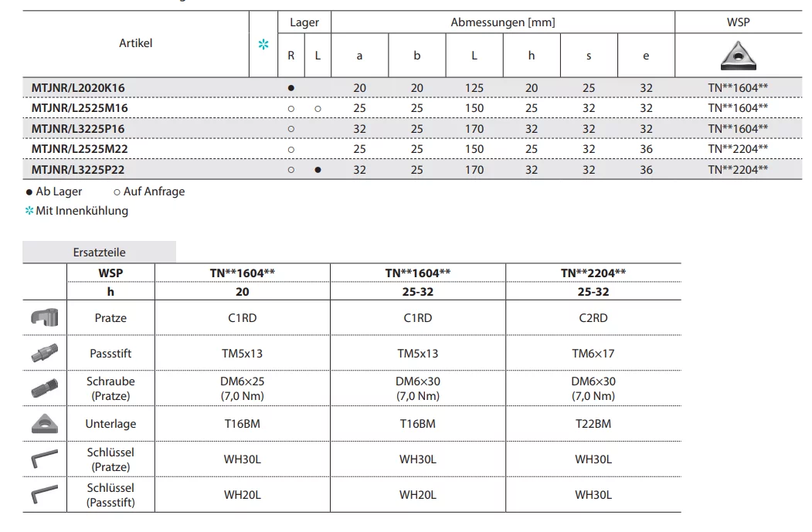Click the filled R stock dot for MTJNR/L2020K16

(x=291, y=89)
